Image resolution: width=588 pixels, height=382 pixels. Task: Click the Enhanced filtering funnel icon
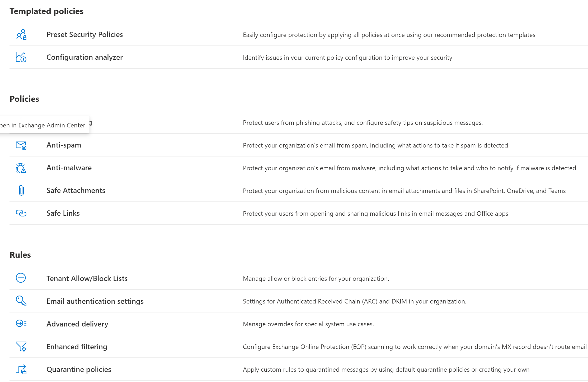[x=21, y=346]
